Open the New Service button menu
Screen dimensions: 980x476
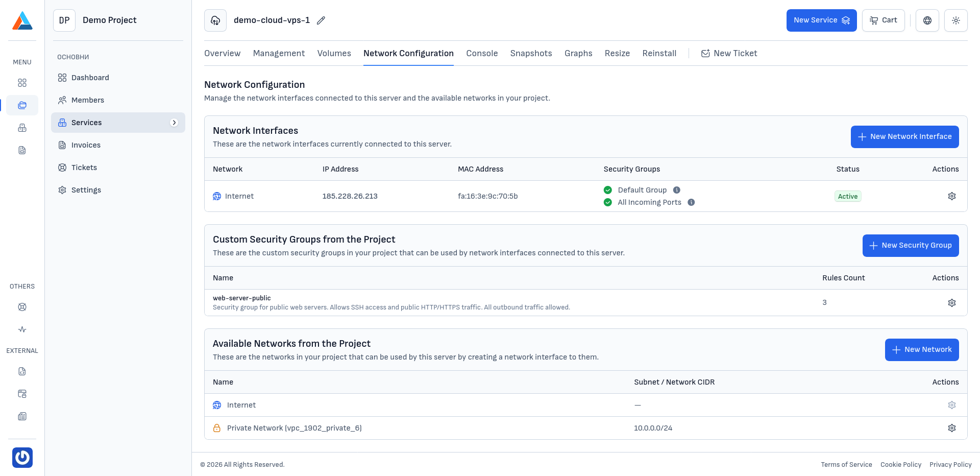tap(821, 20)
